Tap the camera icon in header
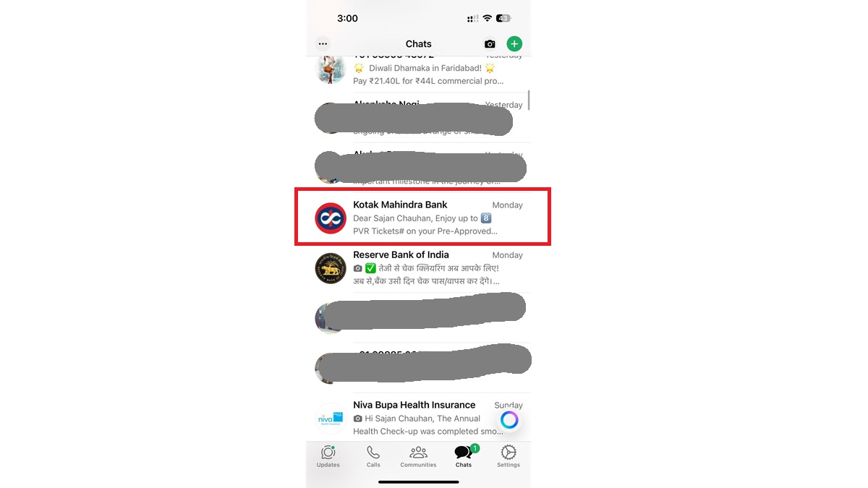Screen dimensions: 868x488 pyautogui.click(x=490, y=44)
